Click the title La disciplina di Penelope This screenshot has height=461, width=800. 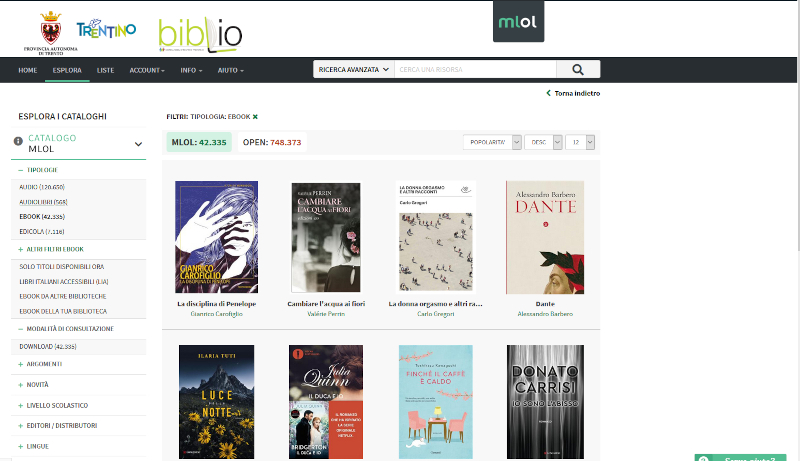(x=216, y=304)
